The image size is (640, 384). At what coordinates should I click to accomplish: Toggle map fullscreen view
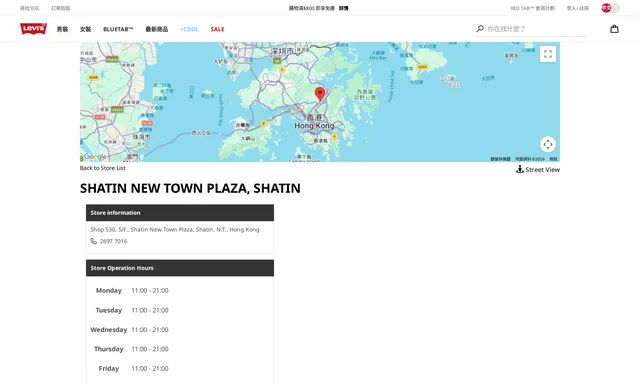pos(548,54)
